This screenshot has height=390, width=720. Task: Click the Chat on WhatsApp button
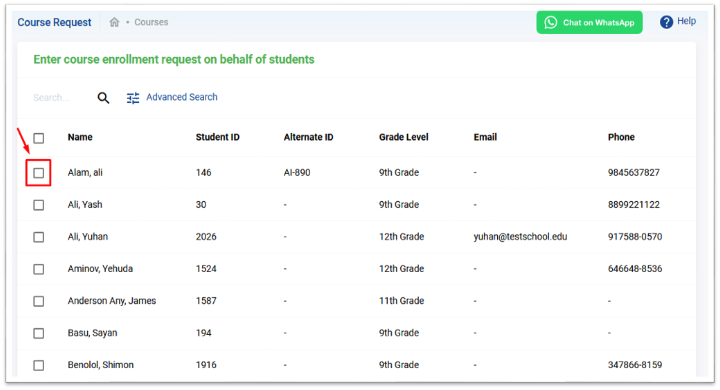[x=589, y=23]
